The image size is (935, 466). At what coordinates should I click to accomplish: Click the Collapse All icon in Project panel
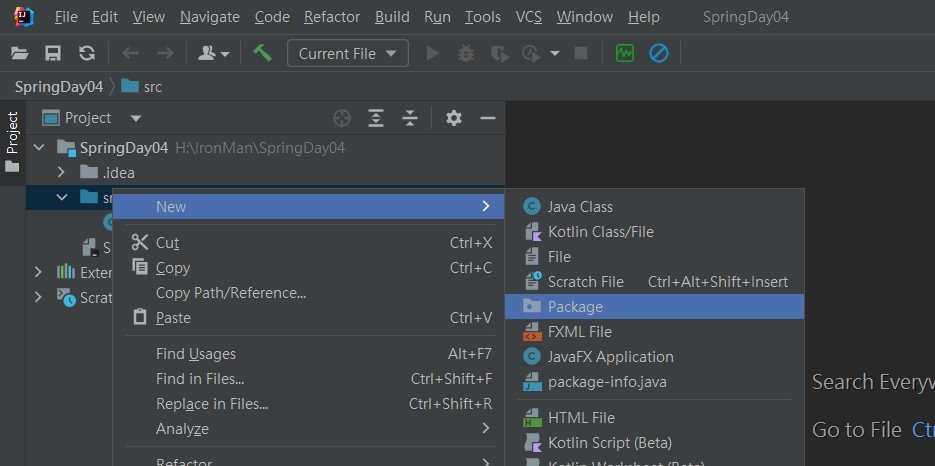(x=409, y=118)
